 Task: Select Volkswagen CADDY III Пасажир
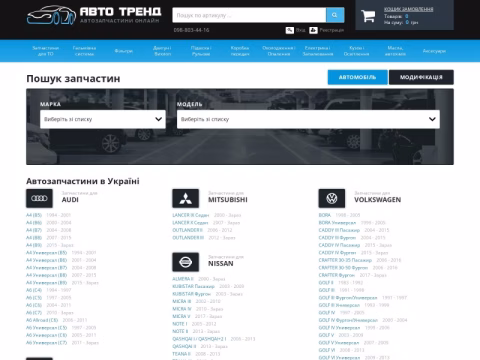point(339,230)
